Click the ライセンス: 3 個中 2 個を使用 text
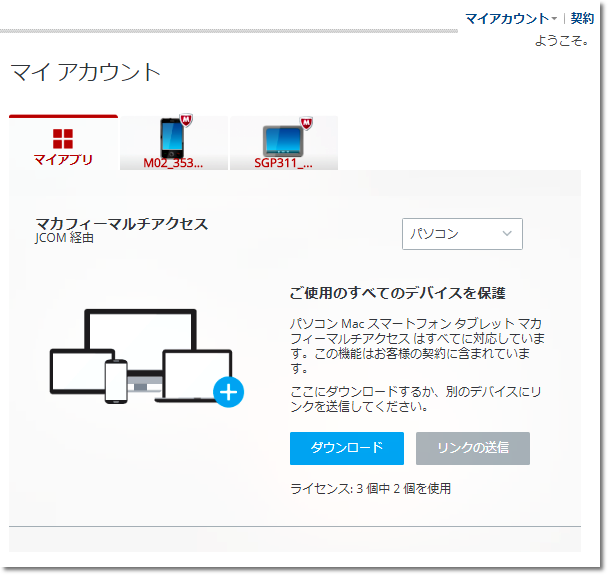608x575 pixels. coord(370,489)
